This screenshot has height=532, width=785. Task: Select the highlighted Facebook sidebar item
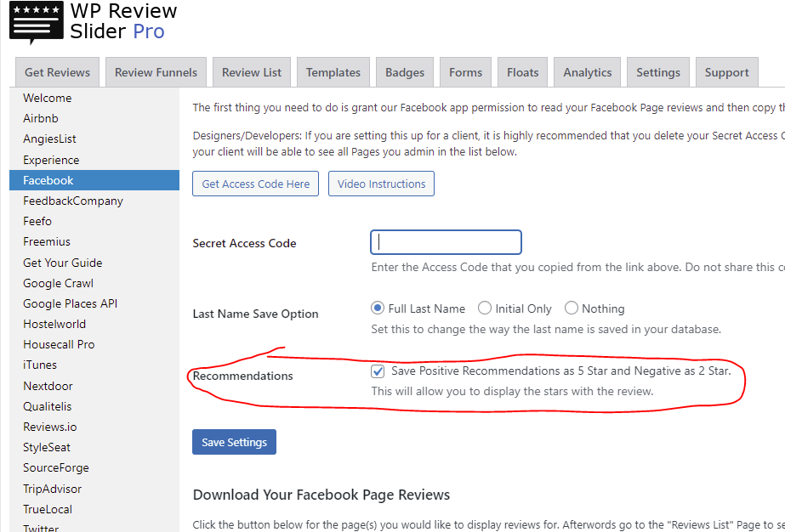(x=94, y=180)
